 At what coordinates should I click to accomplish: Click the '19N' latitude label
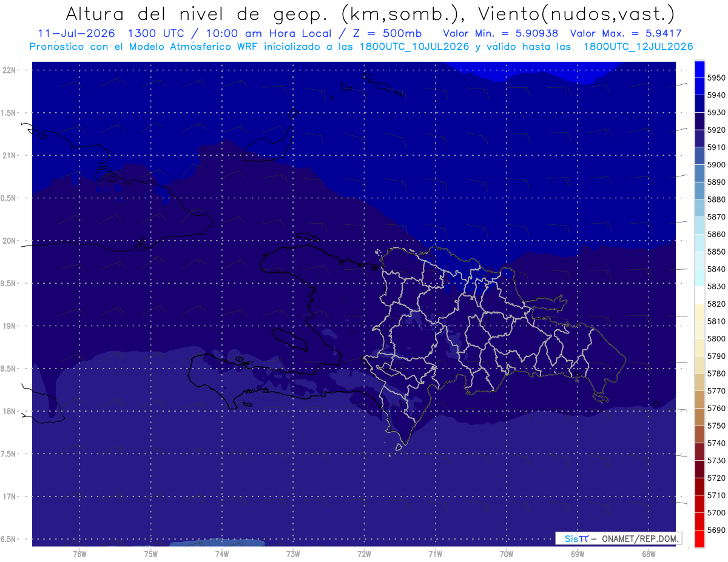point(9,326)
